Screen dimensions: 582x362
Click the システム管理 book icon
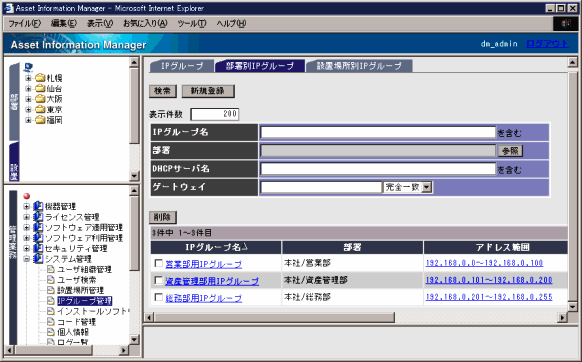pos(38,258)
